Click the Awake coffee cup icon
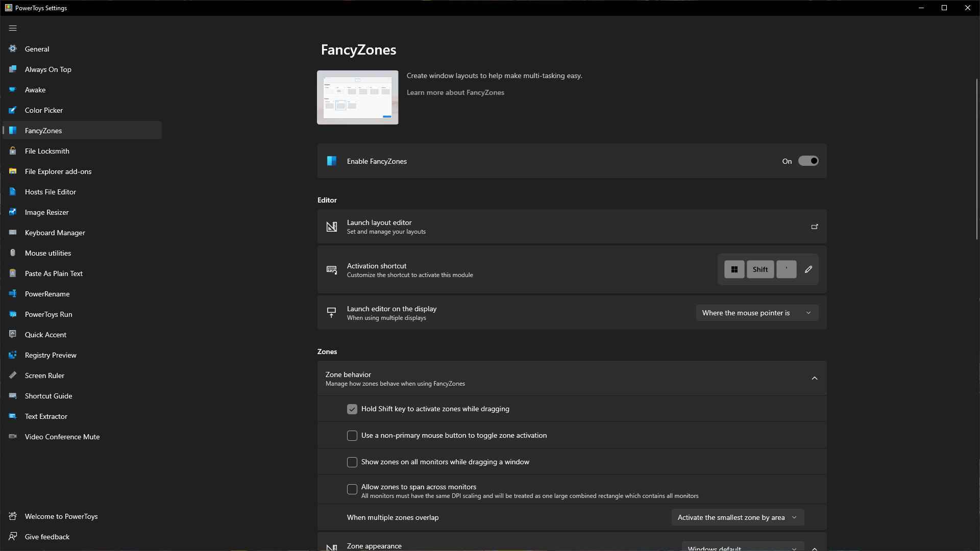This screenshot has height=551, width=980. click(13, 89)
